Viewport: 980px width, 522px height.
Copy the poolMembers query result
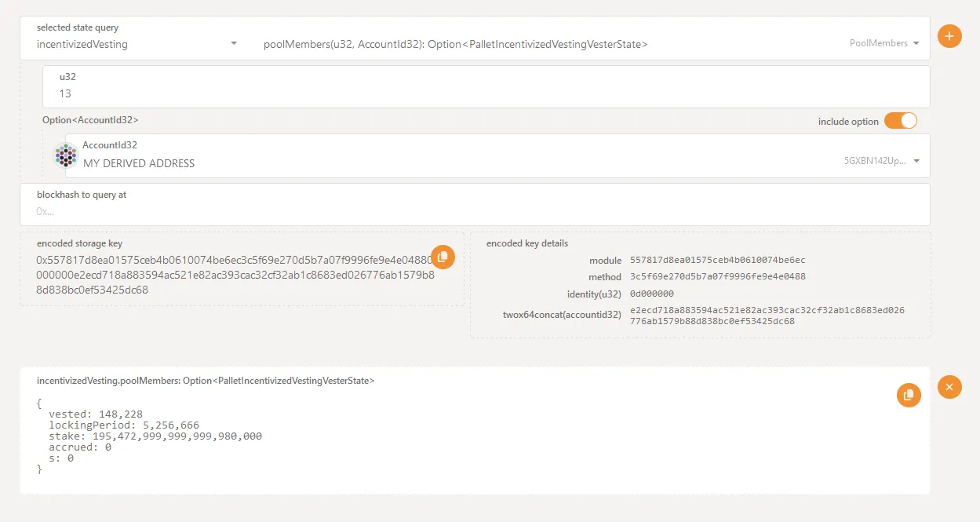pos(908,396)
